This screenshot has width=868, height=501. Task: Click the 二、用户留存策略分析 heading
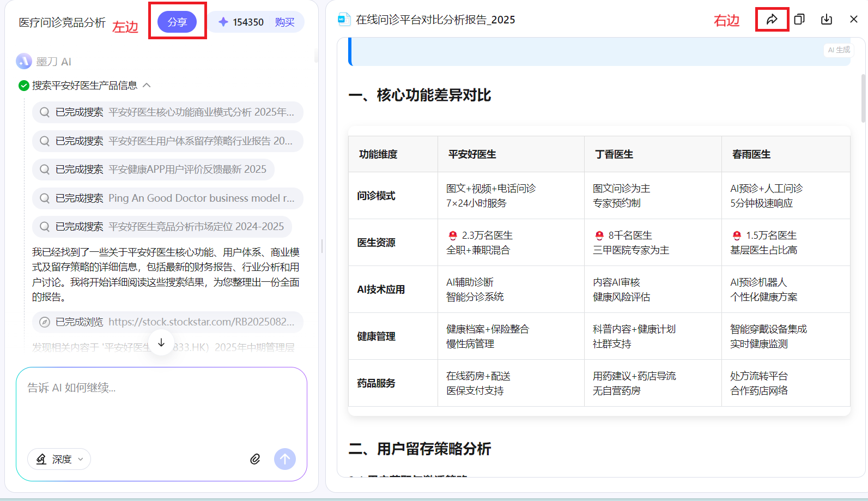point(420,449)
